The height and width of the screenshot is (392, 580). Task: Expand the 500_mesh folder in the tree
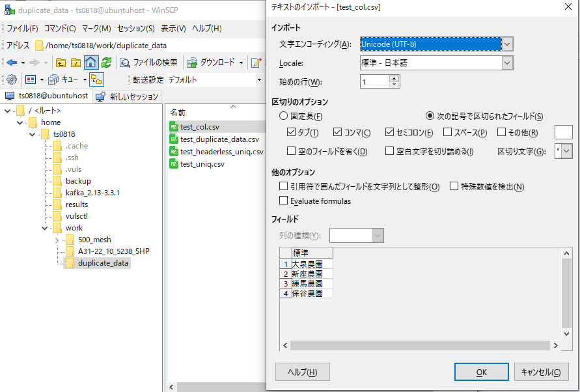(57, 240)
